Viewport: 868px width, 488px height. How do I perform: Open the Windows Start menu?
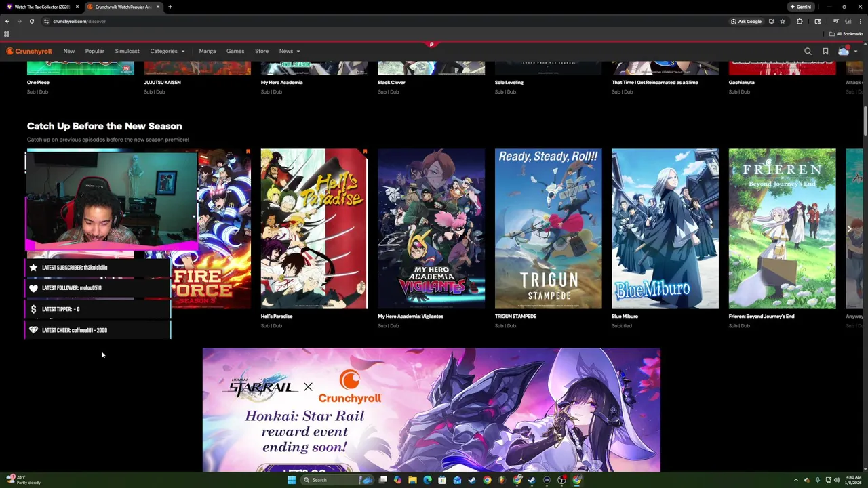292,480
